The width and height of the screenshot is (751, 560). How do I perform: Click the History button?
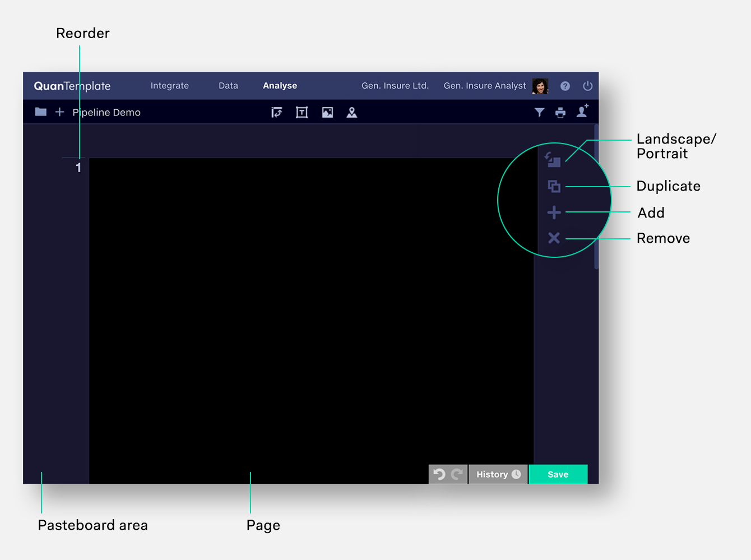pos(498,474)
